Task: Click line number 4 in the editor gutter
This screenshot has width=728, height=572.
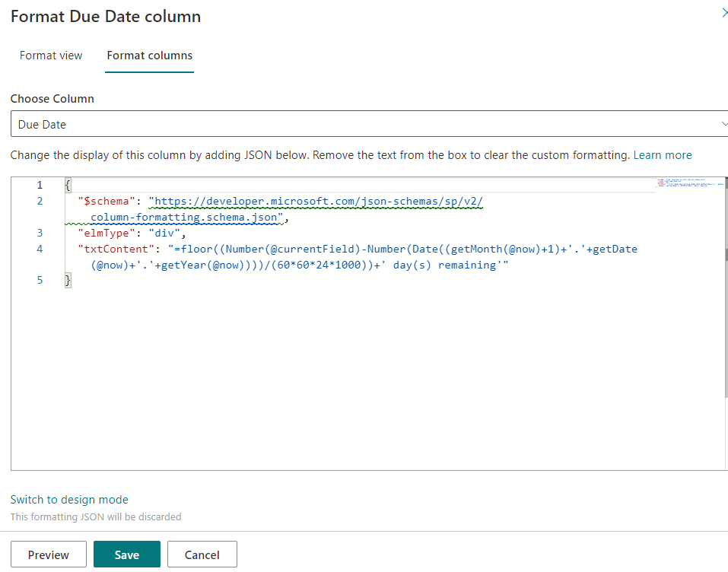Action: (40, 249)
